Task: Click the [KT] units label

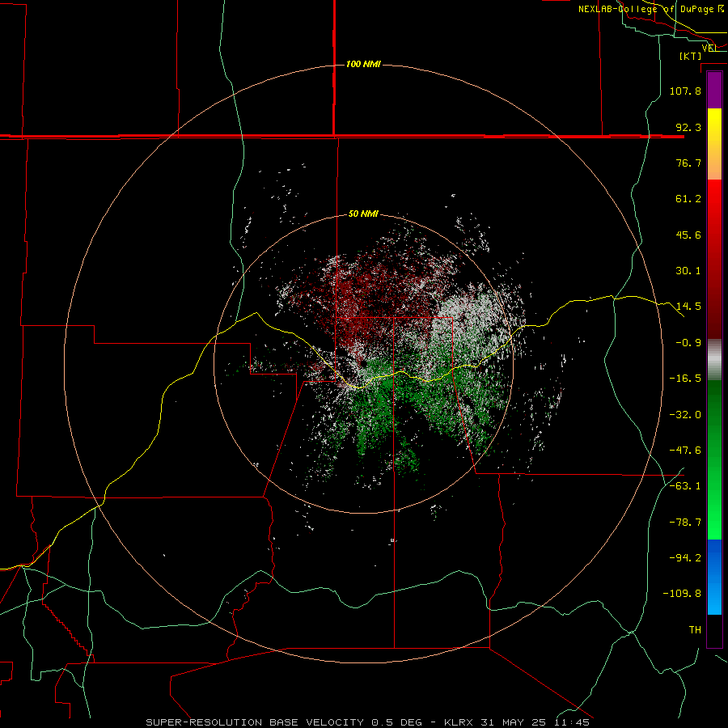Action: (x=691, y=56)
